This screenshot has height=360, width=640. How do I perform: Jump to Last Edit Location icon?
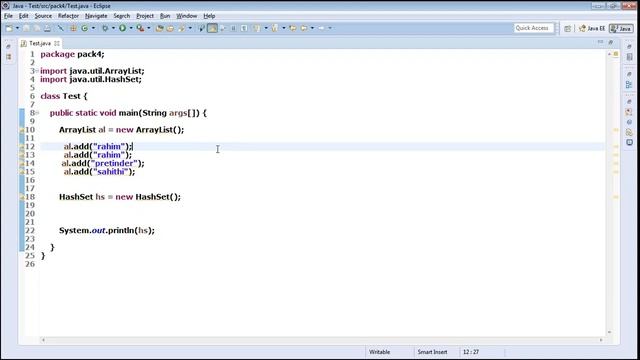[x=293, y=28]
